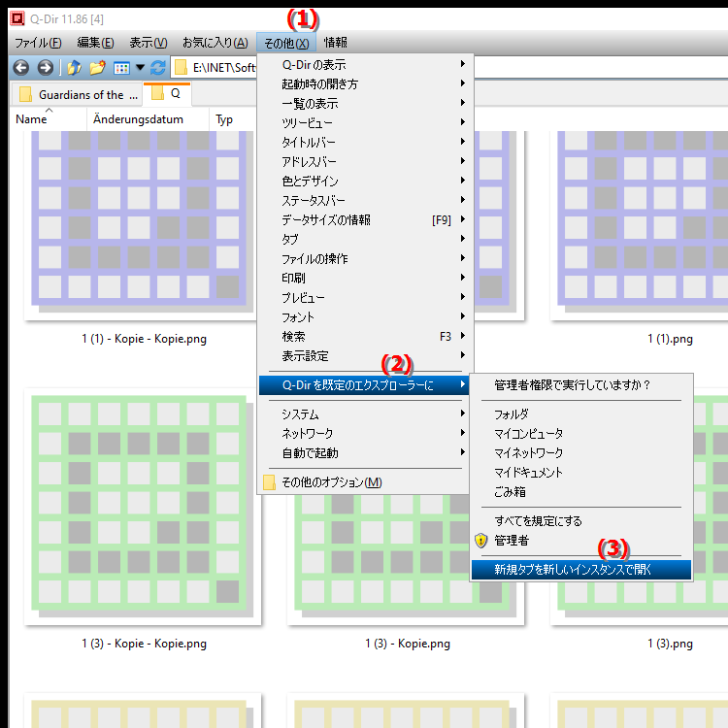
Task: Open the 編集(E) menu
Action: (x=95, y=43)
